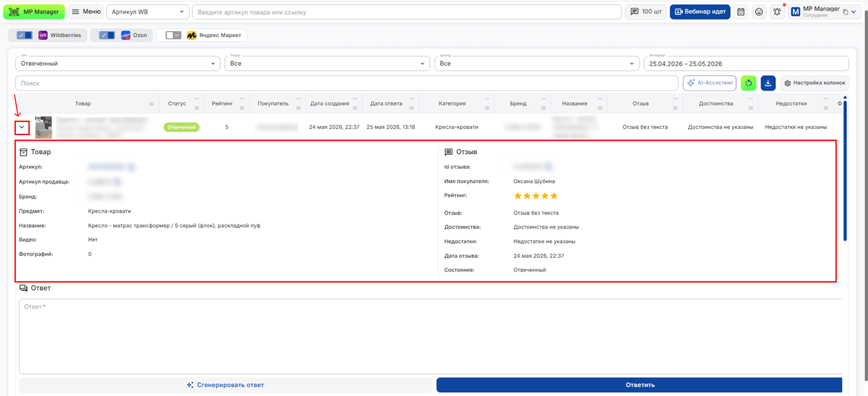Click the smiley face feedback icon
The image size is (868, 396).
click(759, 12)
